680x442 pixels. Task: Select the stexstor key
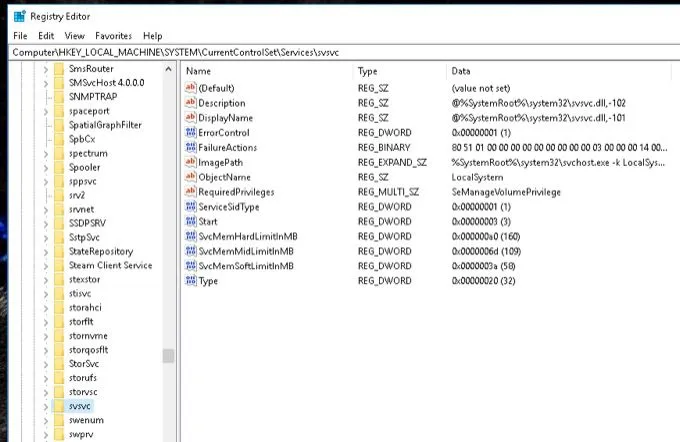coord(85,279)
